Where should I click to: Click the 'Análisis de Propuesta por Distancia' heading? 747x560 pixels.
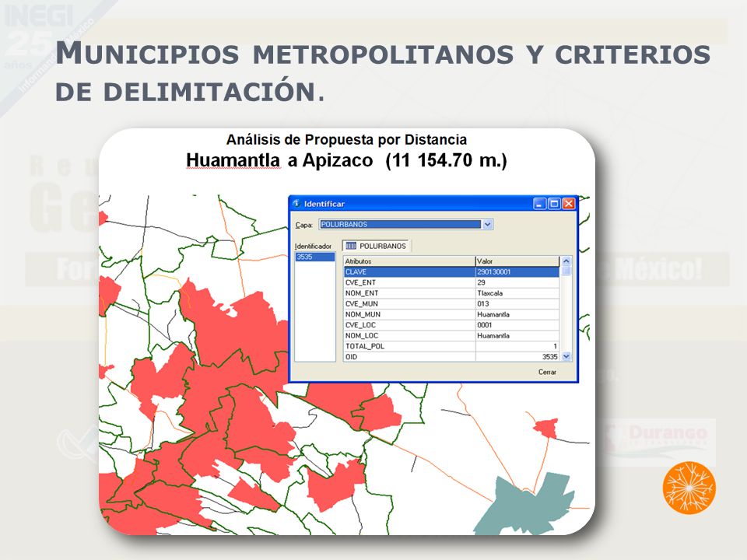[x=346, y=139]
